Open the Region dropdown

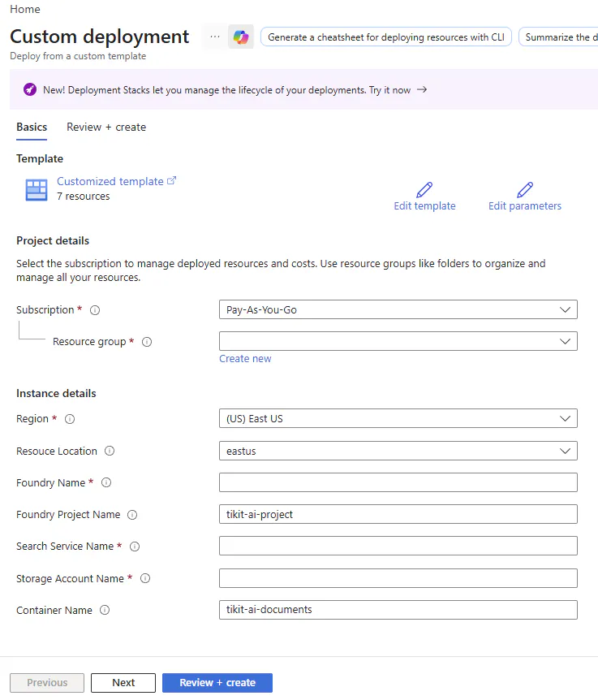(398, 419)
